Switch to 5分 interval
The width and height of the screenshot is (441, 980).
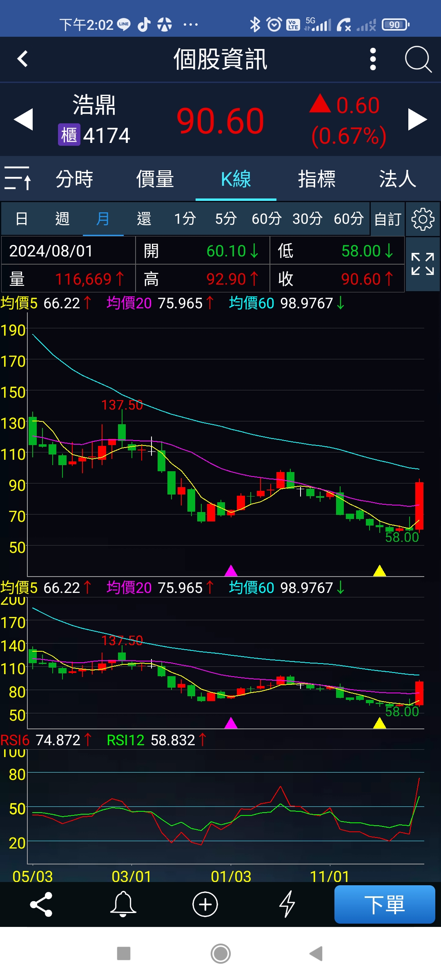[226, 219]
